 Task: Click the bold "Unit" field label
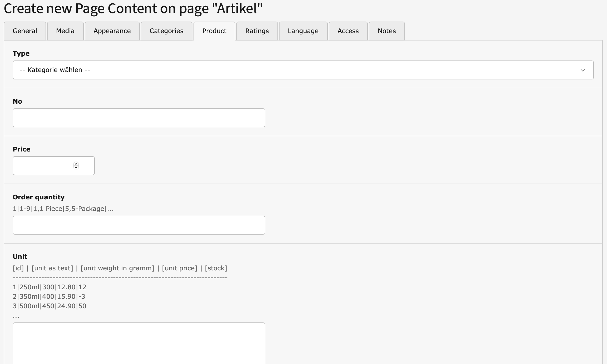pyautogui.click(x=20, y=256)
